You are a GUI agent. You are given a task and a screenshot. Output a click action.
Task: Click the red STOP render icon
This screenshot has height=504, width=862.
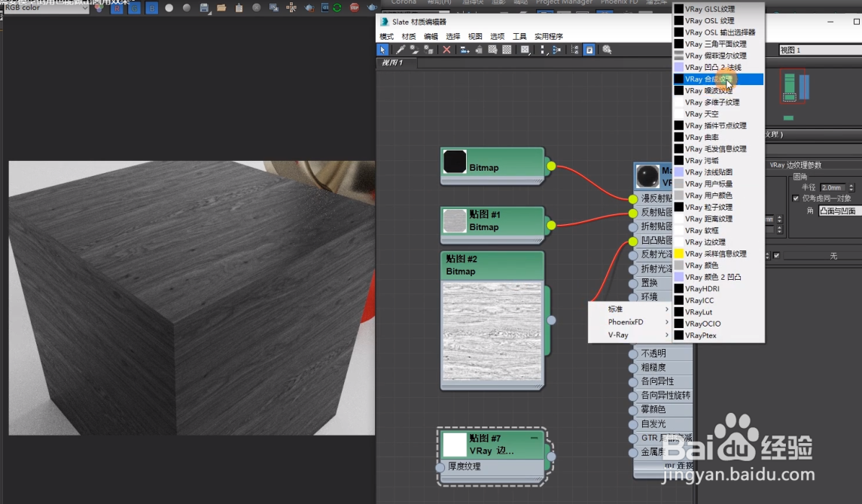(355, 8)
